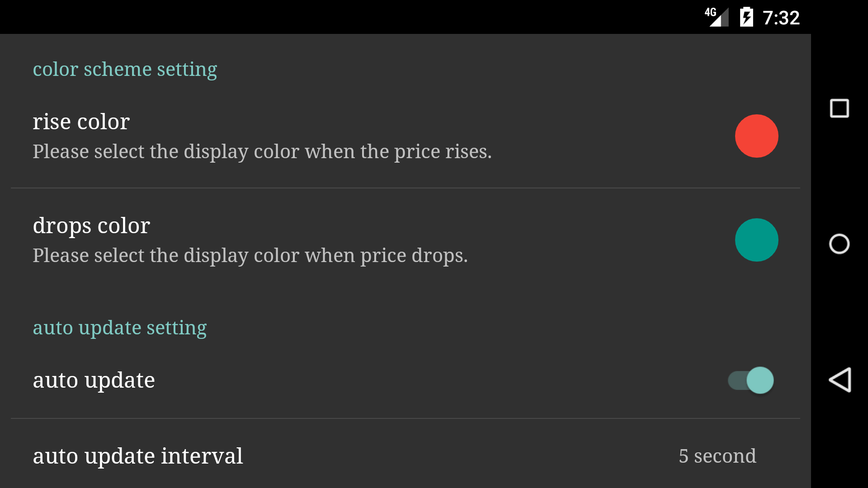Tap the rise color preference title
Screen dimensions: 868x488
81,122
